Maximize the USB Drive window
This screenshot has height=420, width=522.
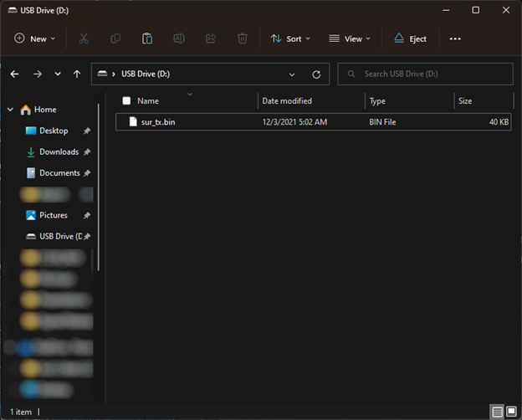(476, 10)
